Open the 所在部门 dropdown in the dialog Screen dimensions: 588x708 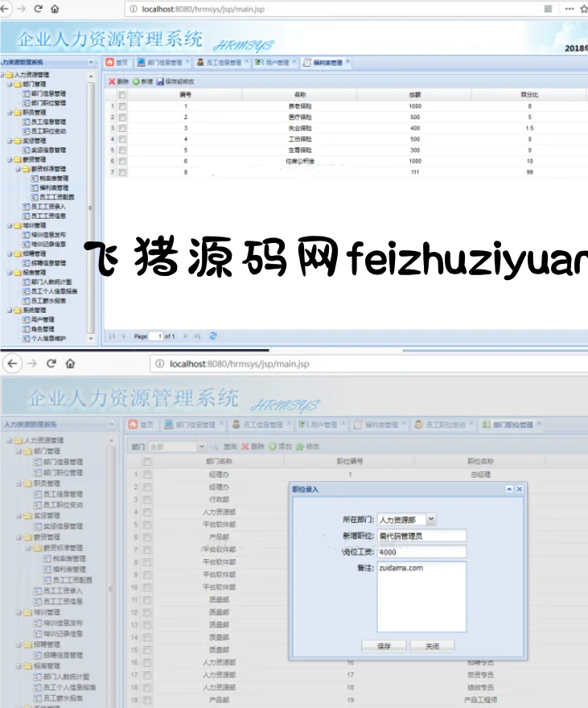pyautogui.click(x=432, y=520)
